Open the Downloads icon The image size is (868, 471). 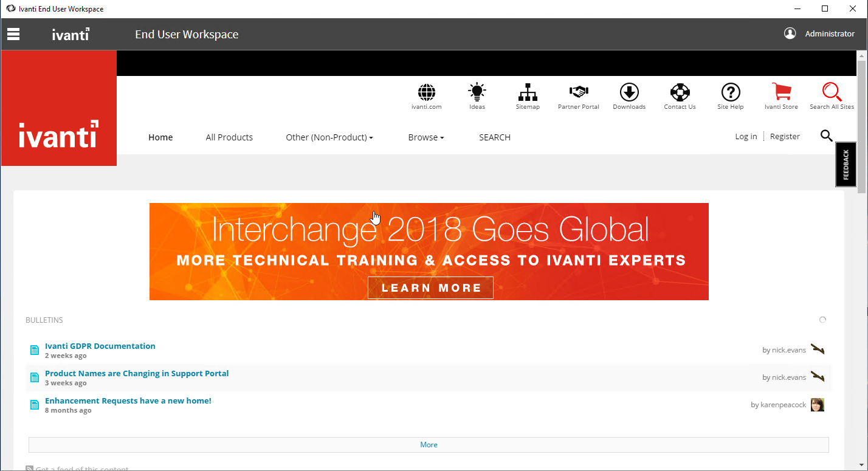click(629, 92)
